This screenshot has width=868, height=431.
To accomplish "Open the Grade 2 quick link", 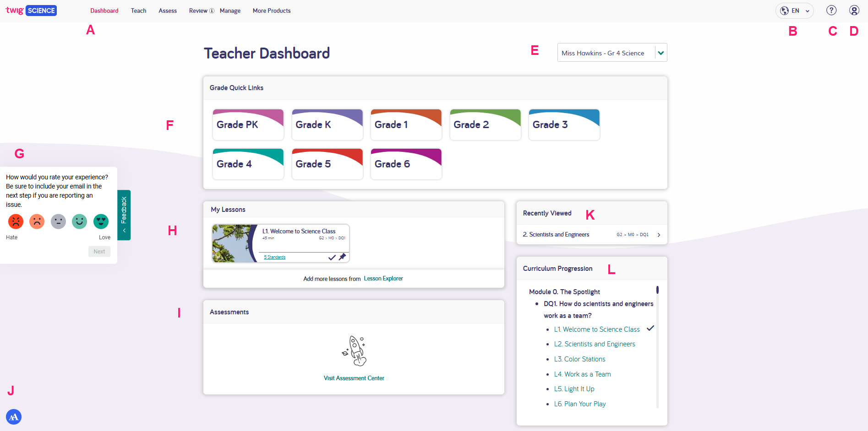I will pyautogui.click(x=486, y=124).
